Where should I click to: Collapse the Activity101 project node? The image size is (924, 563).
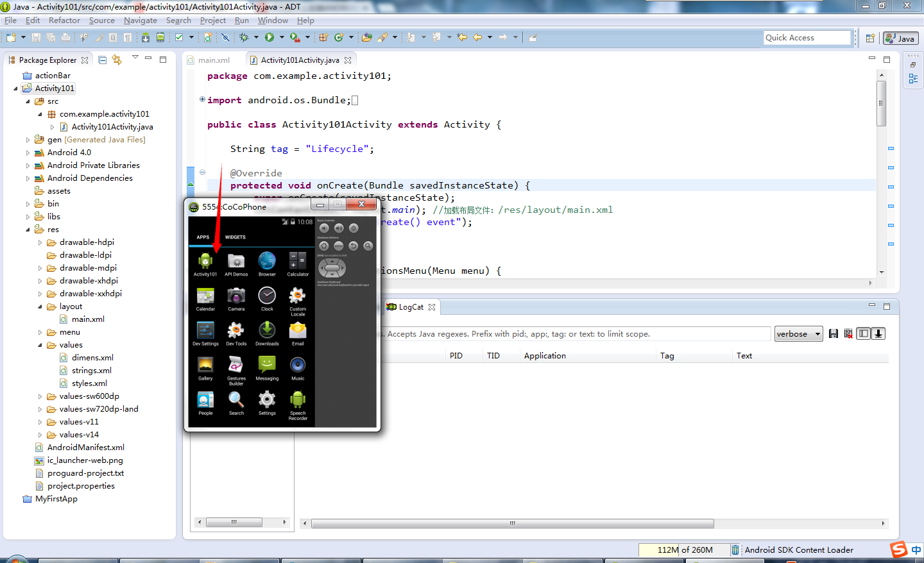click(x=16, y=88)
